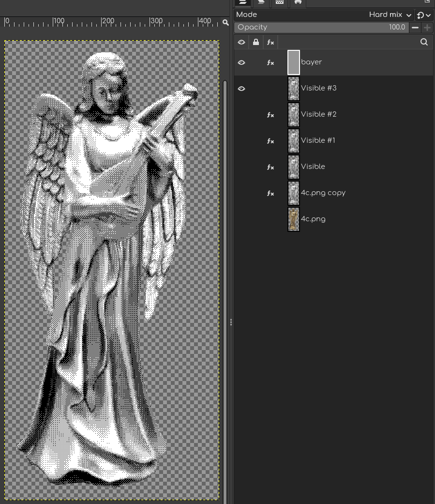Click the fx icon on the Visible layer
Viewport: 435px width, 504px height.
[x=270, y=167]
